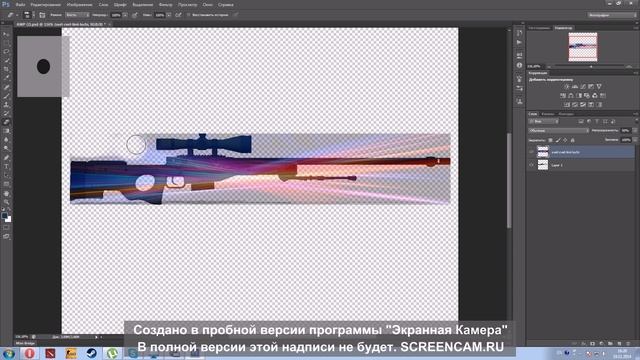Select the Eyedropper tool
Screen dimensions: 640x360
coord(6,78)
